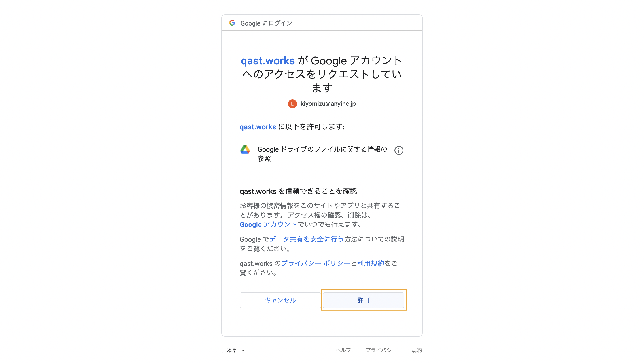Open the Google アカウント link
644x363 pixels.
pos(268,224)
